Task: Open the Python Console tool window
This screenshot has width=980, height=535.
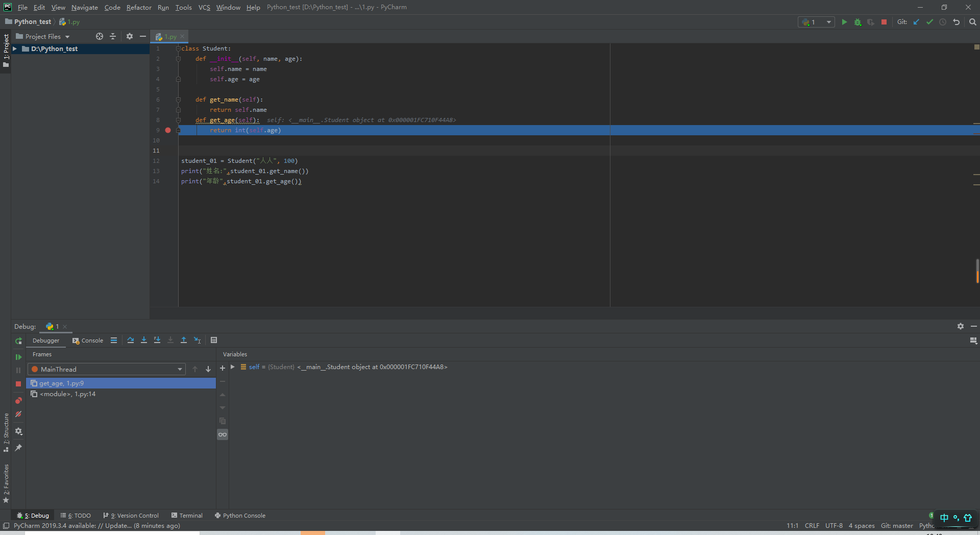Action: pos(240,516)
